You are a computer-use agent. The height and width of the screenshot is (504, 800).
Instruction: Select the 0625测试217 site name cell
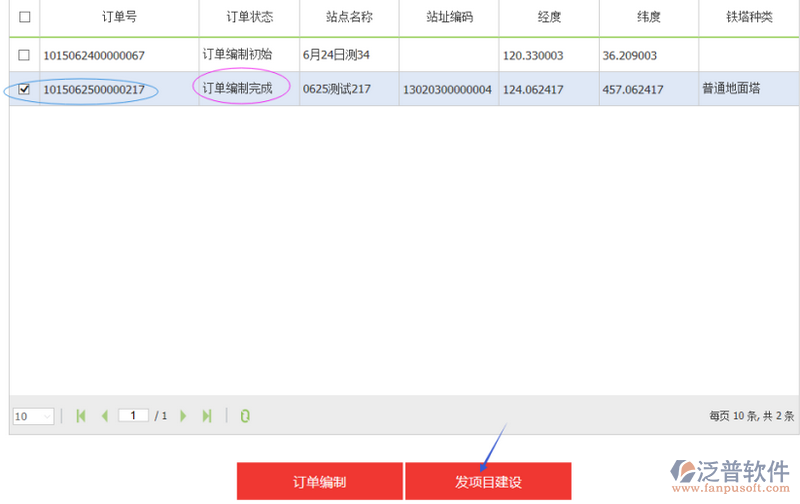(336, 89)
